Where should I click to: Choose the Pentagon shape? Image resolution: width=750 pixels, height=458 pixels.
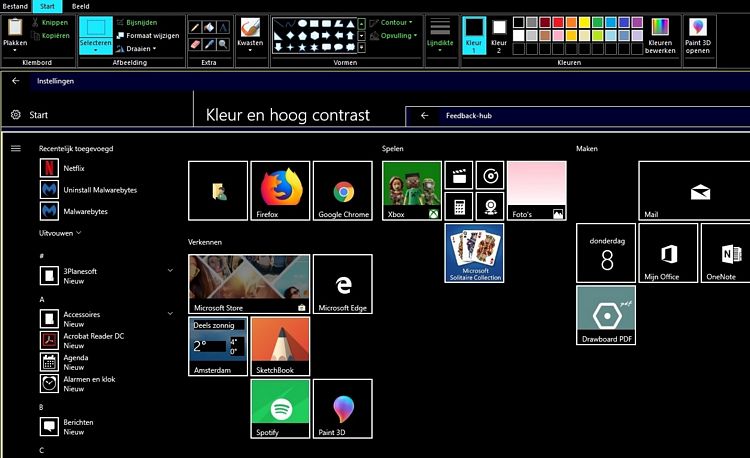coord(302,35)
